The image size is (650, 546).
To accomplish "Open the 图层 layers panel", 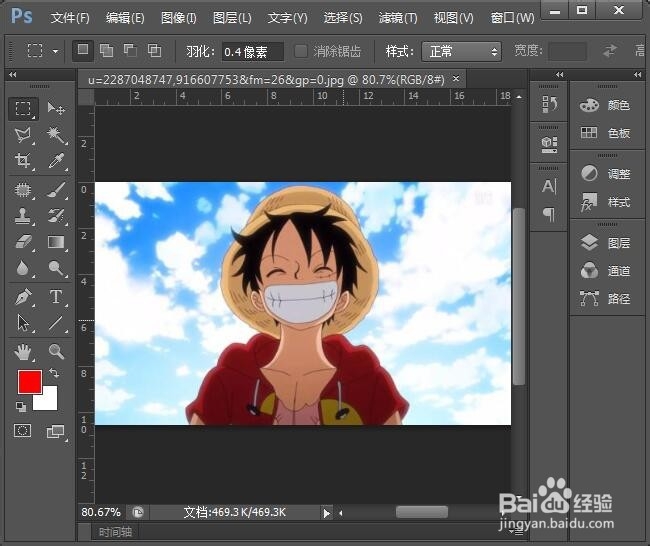I will coord(605,243).
